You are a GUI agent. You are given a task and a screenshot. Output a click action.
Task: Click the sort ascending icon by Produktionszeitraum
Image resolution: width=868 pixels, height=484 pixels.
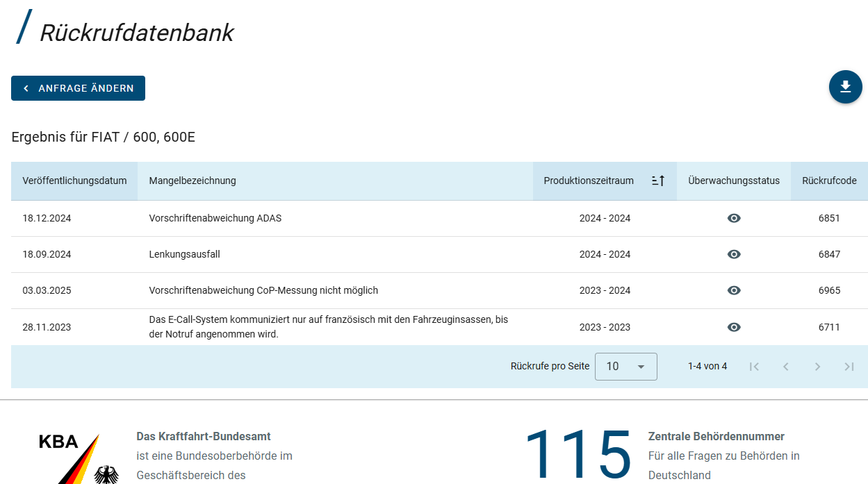point(658,181)
